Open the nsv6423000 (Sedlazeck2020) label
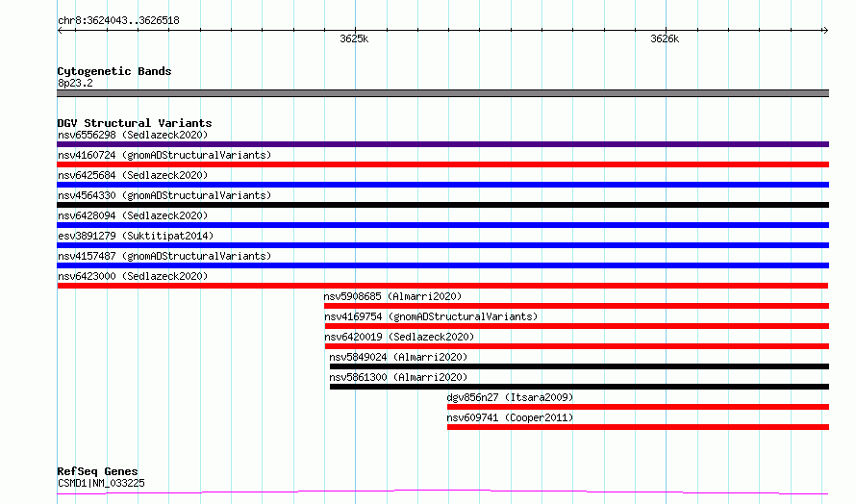Image resolution: width=856 pixels, height=504 pixels. 133,276
